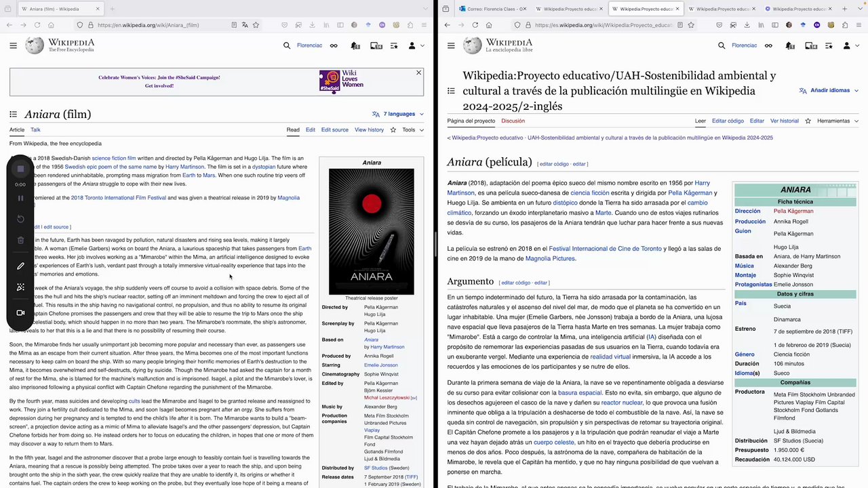The image size is (868, 488).
Task: Switch to the Correo: Florencia Claes tab
Action: [x=493, y=9]
